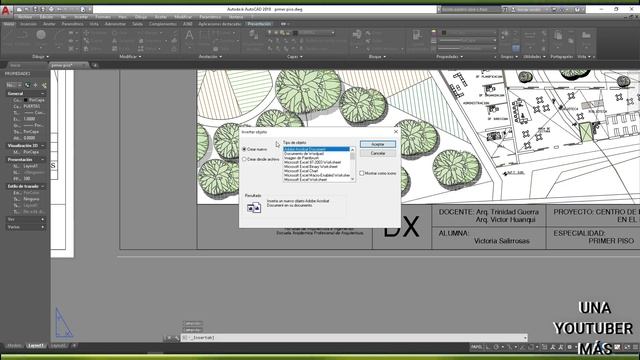Viewport: 640px width, 360px height.
Task: Click the Paste icon in the Portapapeles panel
Action: point(558,36)
